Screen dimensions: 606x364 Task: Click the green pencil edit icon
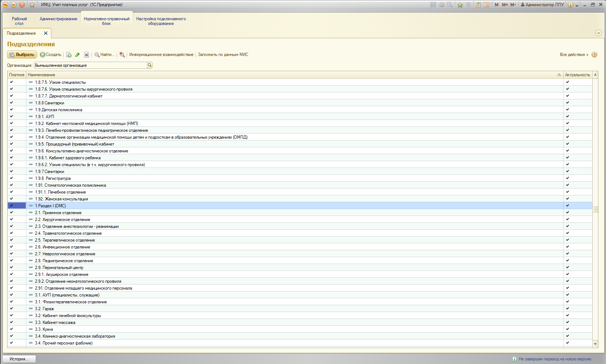click(78, 55)
